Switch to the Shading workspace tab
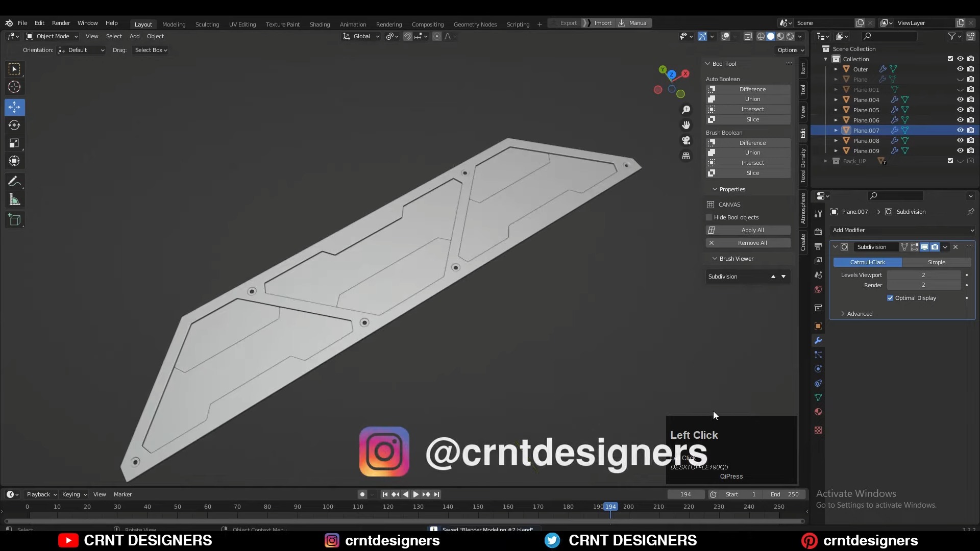 (x=320, y=24)
